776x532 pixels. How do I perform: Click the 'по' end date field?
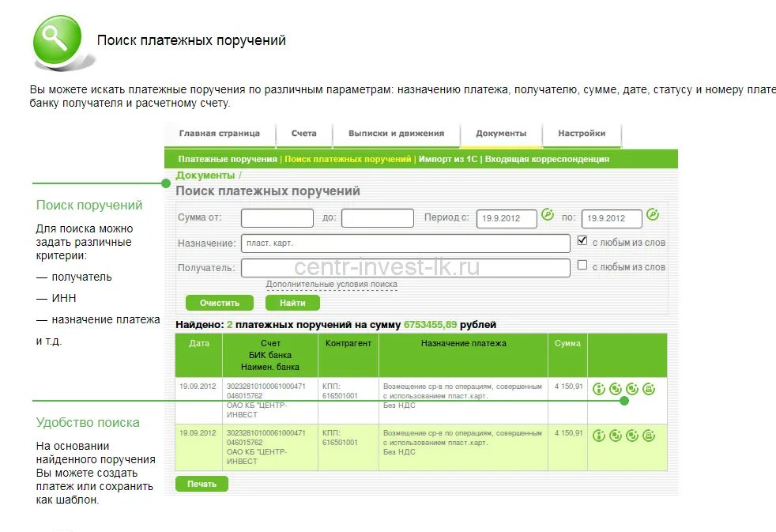coord(612,219)
